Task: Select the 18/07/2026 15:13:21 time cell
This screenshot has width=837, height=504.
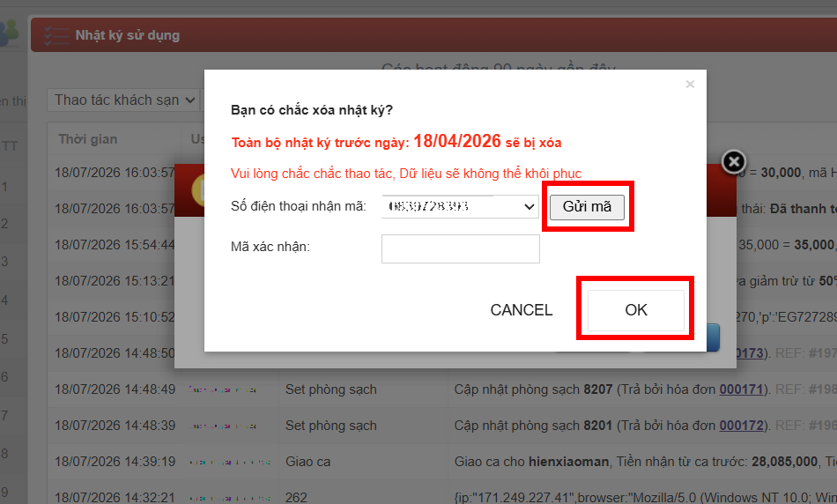Action: tap(115, 281)
